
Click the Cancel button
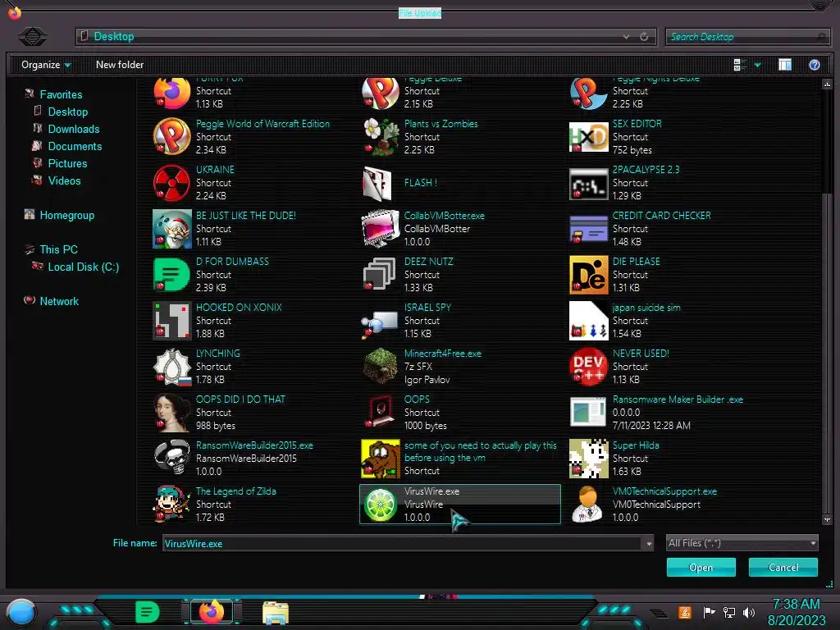(x=783, y=568)
